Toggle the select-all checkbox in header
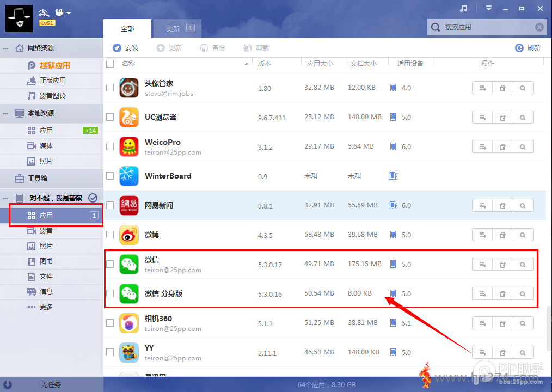Image resolution: width=552 pixels, height=392 pixels. coord(110,64)
